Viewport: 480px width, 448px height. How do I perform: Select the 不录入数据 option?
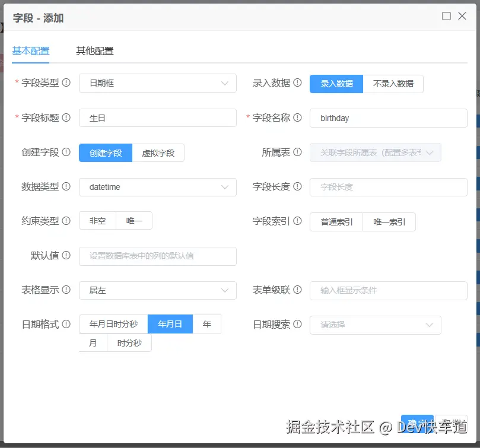(x=393, y=84)
